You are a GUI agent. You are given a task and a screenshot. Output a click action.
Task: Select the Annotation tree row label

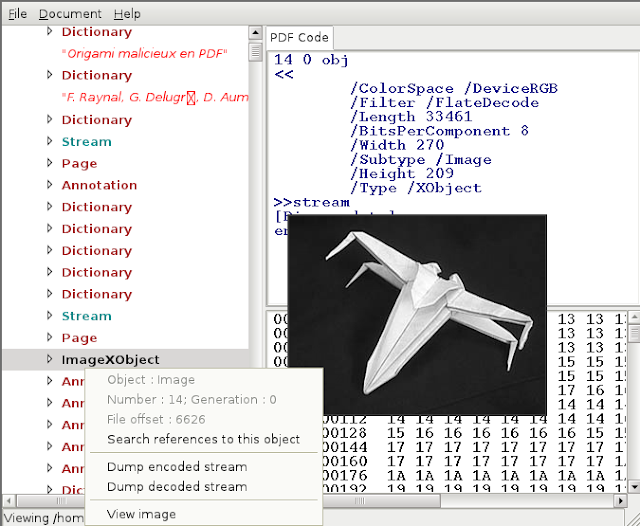(99, 185)
